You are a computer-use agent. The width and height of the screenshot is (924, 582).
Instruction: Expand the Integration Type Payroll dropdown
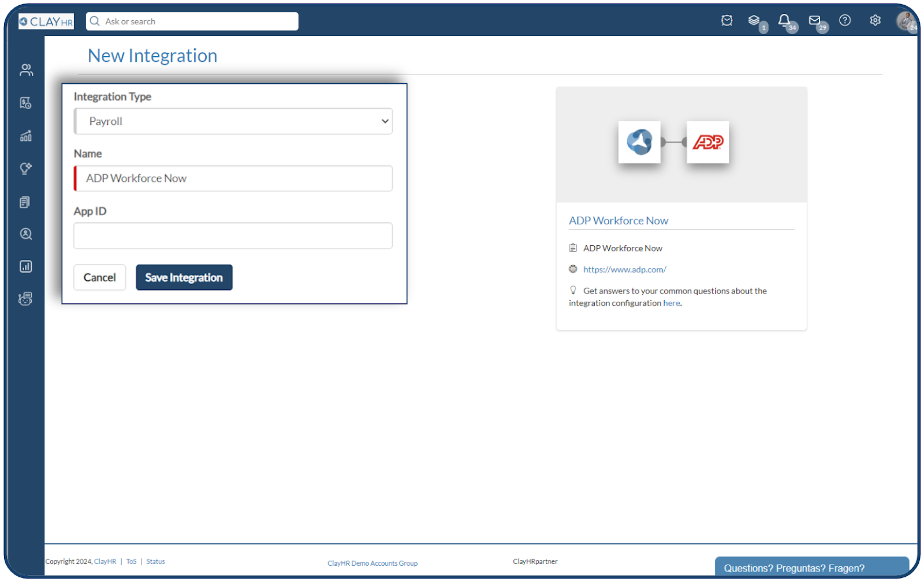pos(233,121)
